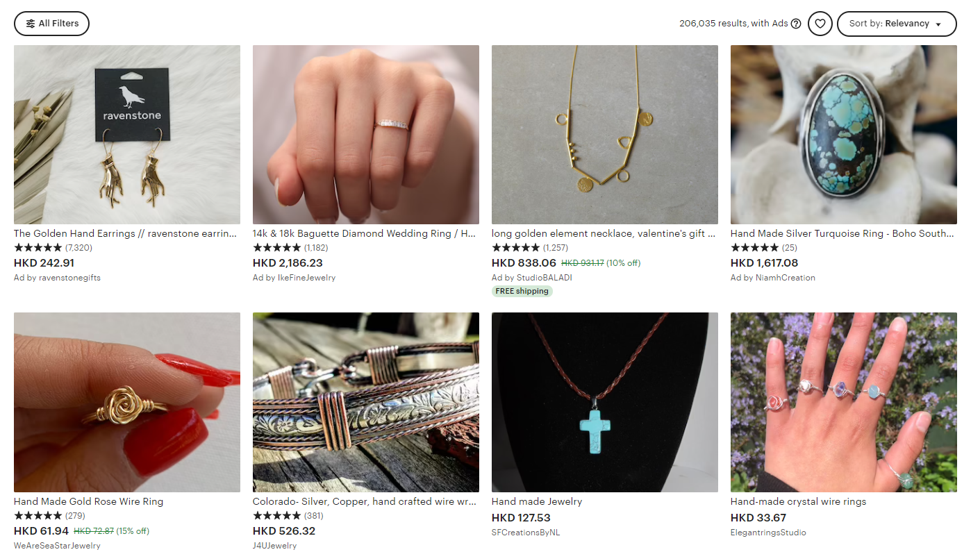Open the turquoise cross necklace image
Viewport: 980px width, 552px height.
(x=605, y=402)
